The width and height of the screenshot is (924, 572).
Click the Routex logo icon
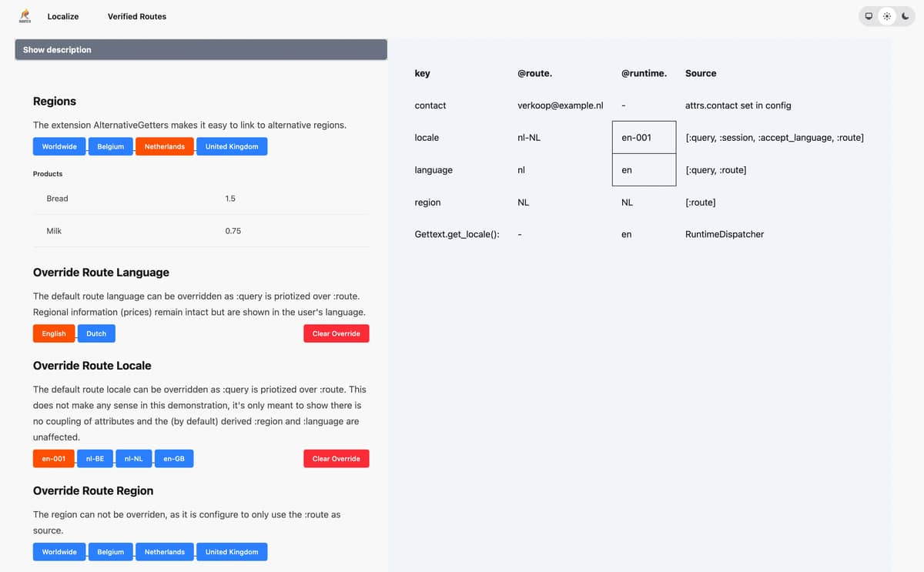(x=25, y=15)
